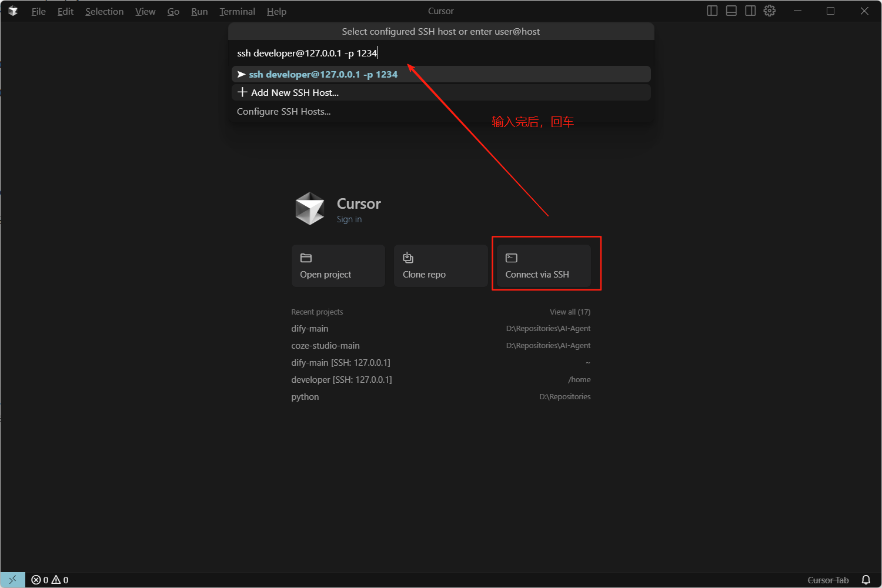This screenshot has height=588, width=882.
Task: Select the ssh developer@127.0.0.1 -p 1234 suggestion
Action: click(x=441, y=74)
